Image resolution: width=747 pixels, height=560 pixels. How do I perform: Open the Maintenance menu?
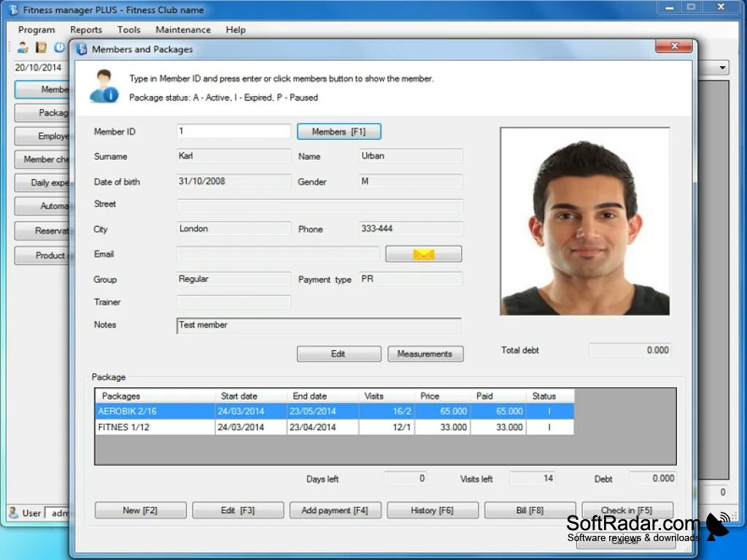point(183,29)
